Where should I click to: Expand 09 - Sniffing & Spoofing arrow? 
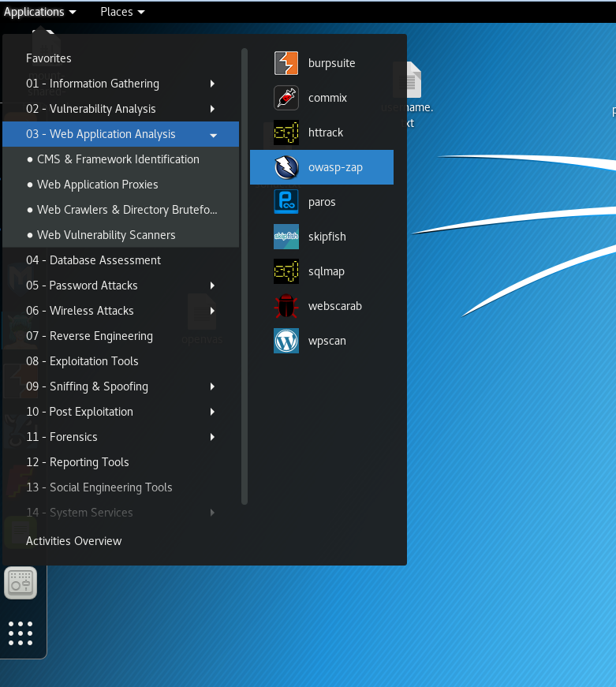[212, 386]
